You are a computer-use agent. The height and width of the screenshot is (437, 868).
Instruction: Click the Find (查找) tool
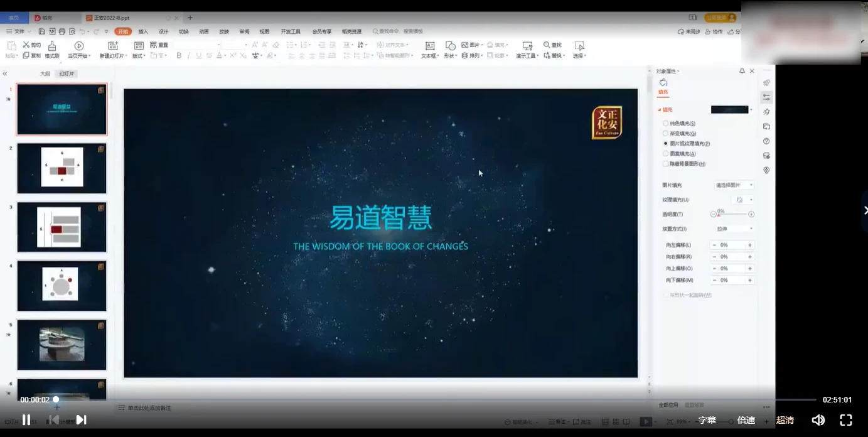tap(552, 45)
